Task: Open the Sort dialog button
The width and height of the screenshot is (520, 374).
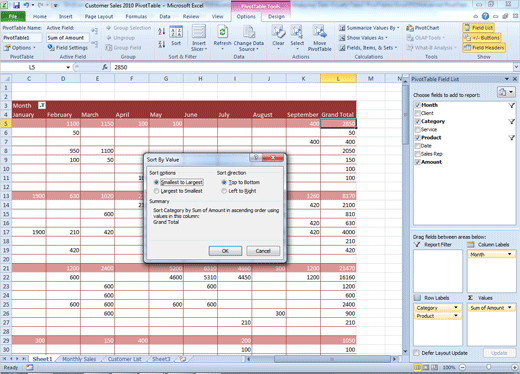Action: 176,36
